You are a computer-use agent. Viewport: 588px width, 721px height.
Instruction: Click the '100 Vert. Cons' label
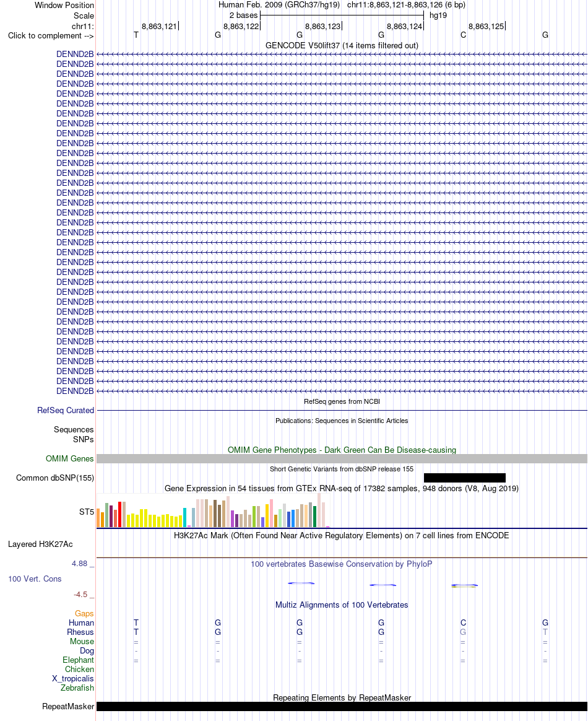(x=35, y=579)
